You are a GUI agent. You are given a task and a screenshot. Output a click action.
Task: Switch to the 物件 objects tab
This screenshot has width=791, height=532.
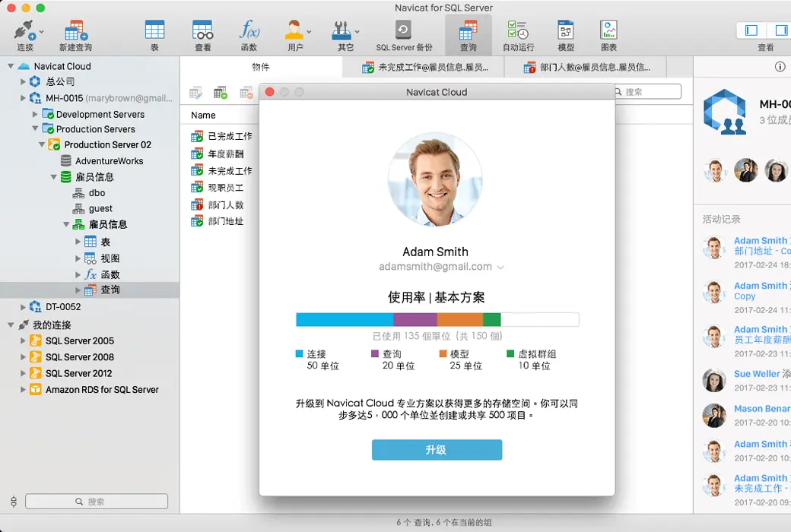261,67
